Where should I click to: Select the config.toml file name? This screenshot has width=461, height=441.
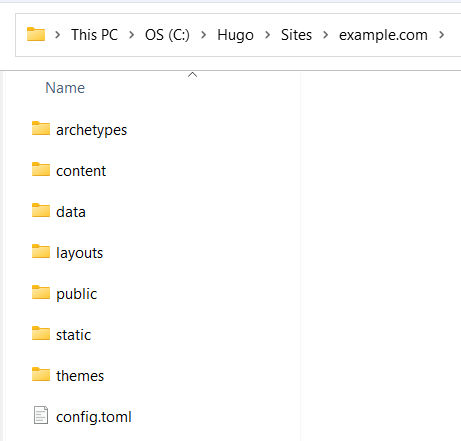[94, 417]
